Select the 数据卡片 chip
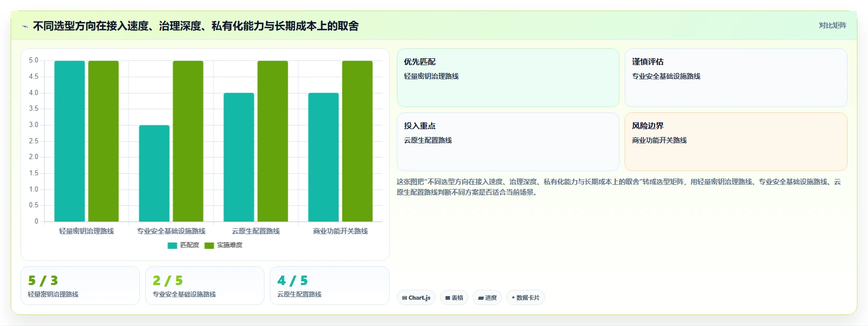 (x=526, y=298)
